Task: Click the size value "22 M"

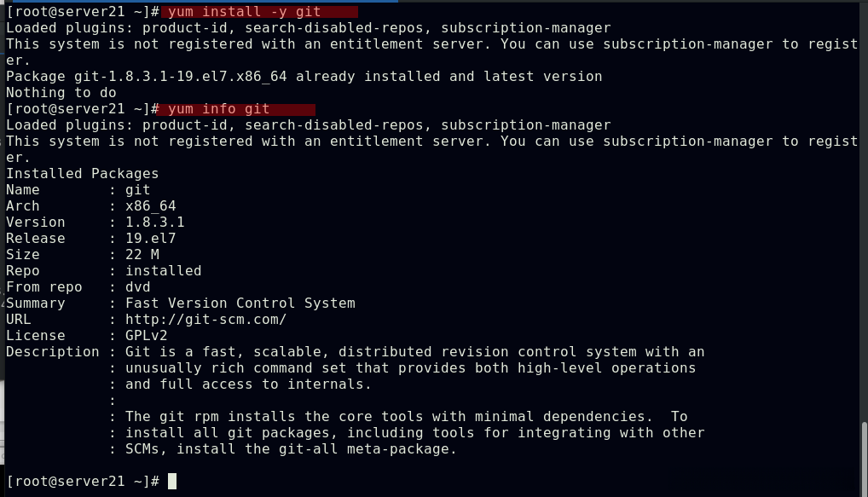Action: point(142,255)
